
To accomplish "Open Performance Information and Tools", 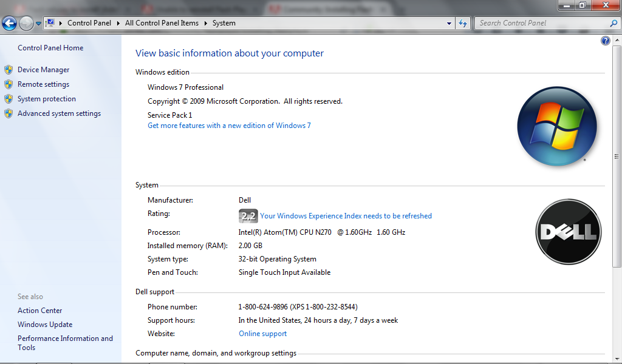I will [65, 343].
